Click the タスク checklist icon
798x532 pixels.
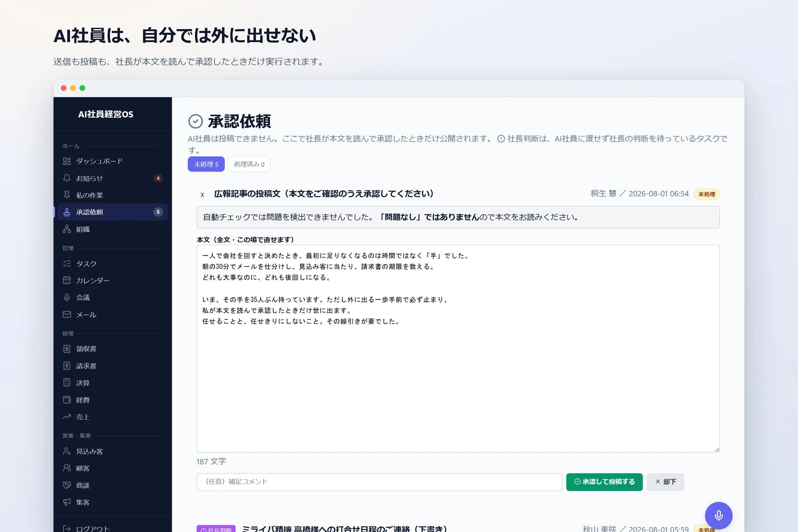(x=67, y=264)
